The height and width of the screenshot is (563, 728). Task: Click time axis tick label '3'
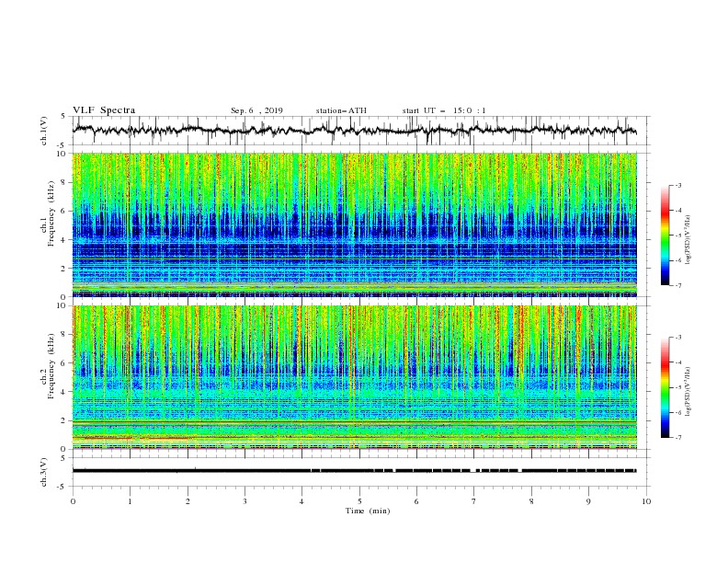[x=245, y=501]
